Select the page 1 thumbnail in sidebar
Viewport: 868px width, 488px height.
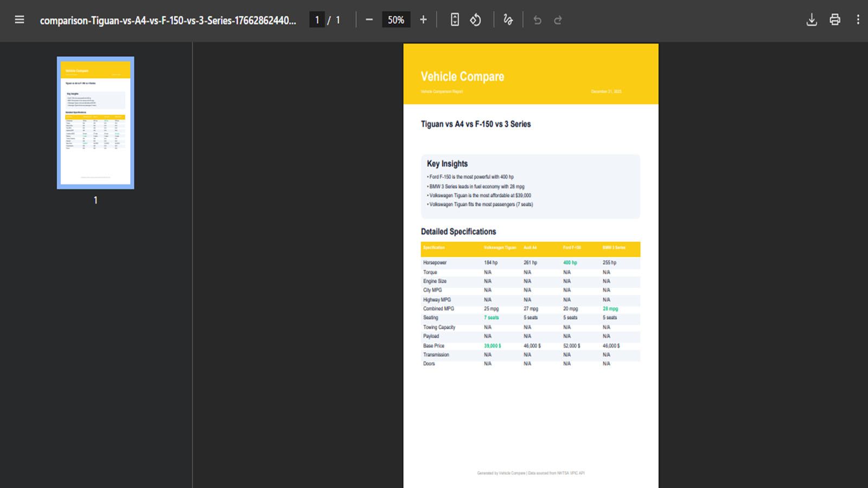(x=95, y=123)
